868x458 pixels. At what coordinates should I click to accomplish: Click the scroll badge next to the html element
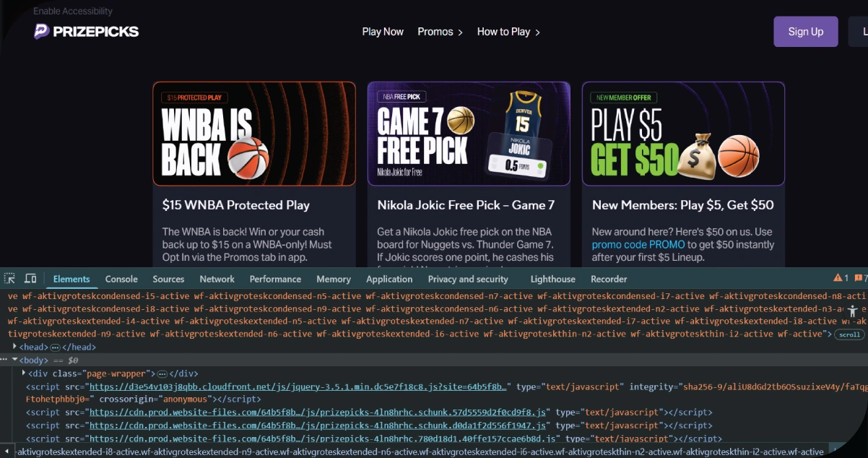849,334
